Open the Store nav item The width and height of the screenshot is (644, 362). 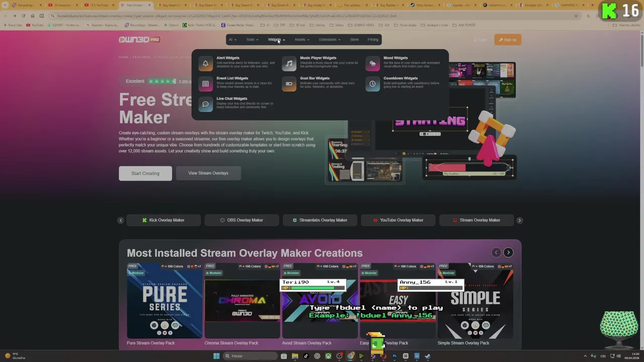coord(354,40)
